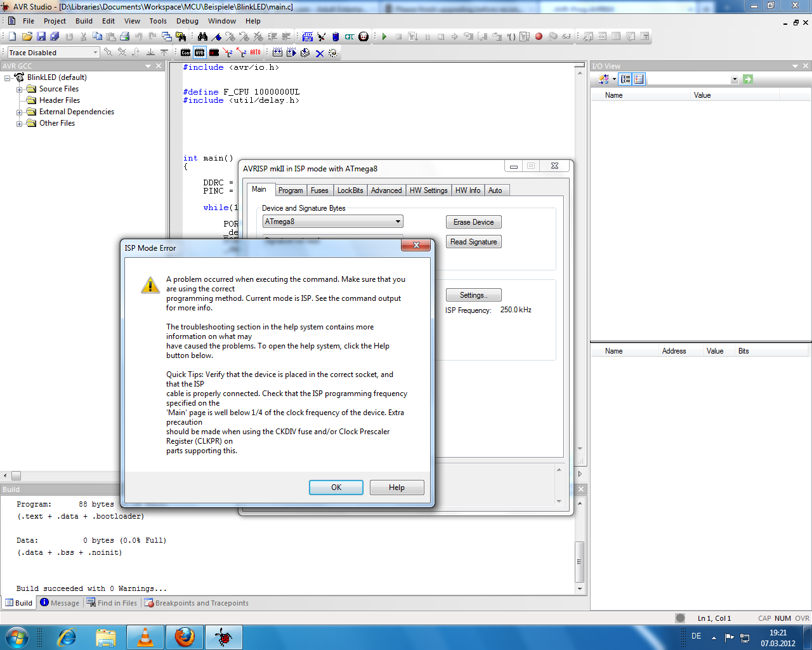
Task: Switch to the LockBits tab
Action: click(x=350, y=190)
